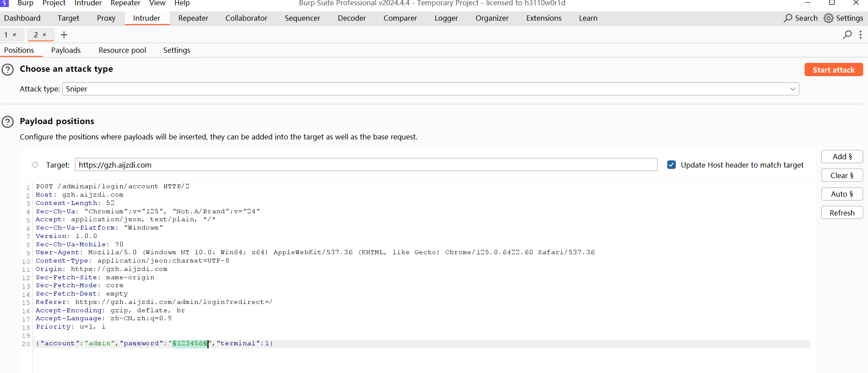Open the Extensions tab

[x=544, y=18]
